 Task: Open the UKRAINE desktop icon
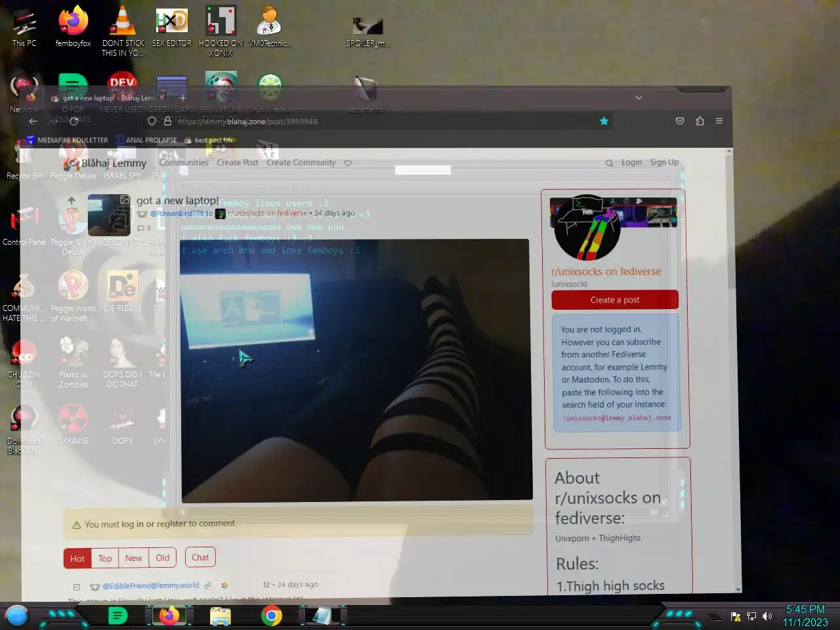[73, 425]
